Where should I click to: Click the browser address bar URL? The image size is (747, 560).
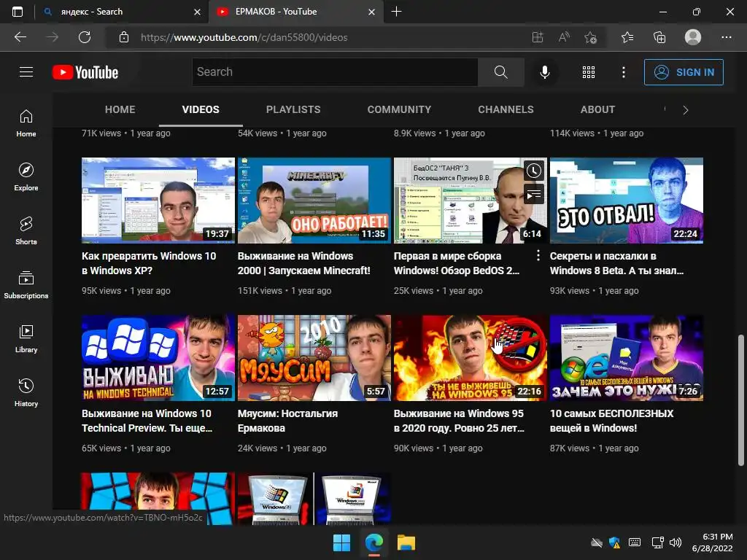pyautogui.click(x=244, y=37)
